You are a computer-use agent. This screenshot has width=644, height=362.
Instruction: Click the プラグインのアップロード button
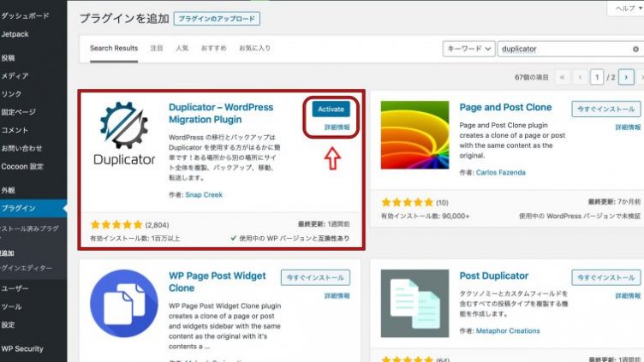pos(217,19)
